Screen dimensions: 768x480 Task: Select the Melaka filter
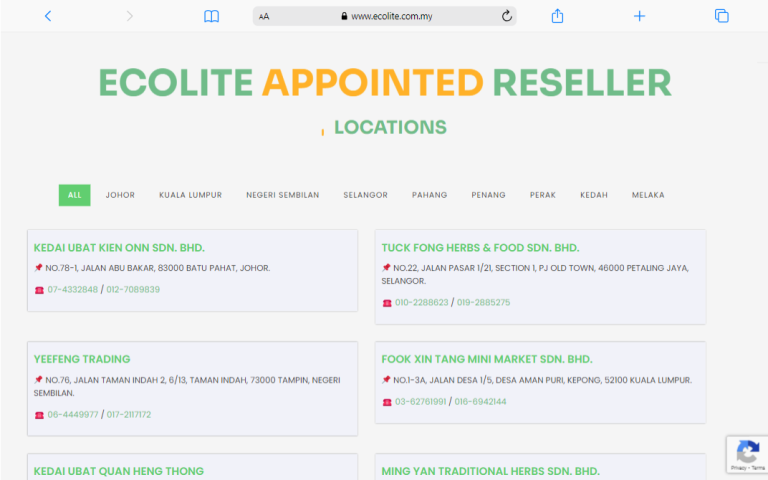[x=648, y=195]
